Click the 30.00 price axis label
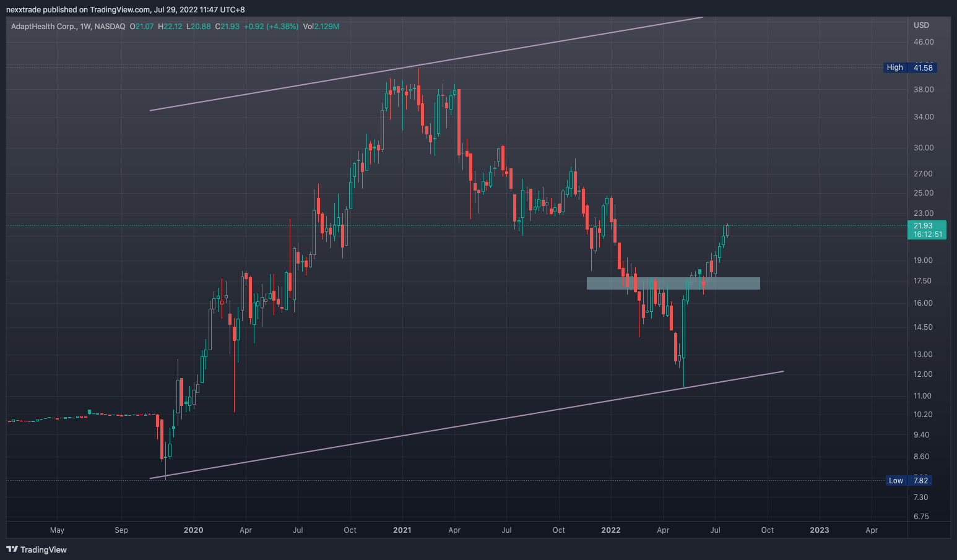Viewport: 957px width, 560px height. (x=924, y=148)
